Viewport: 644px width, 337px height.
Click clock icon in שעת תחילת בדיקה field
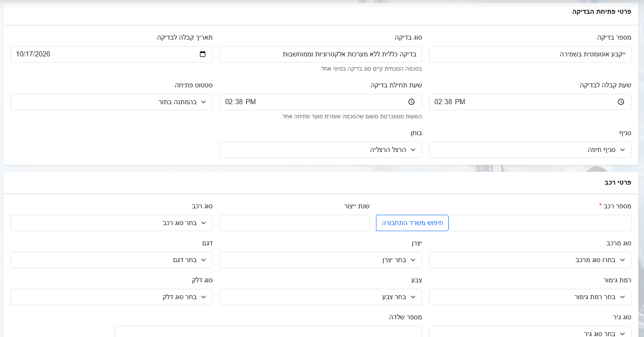411,102
